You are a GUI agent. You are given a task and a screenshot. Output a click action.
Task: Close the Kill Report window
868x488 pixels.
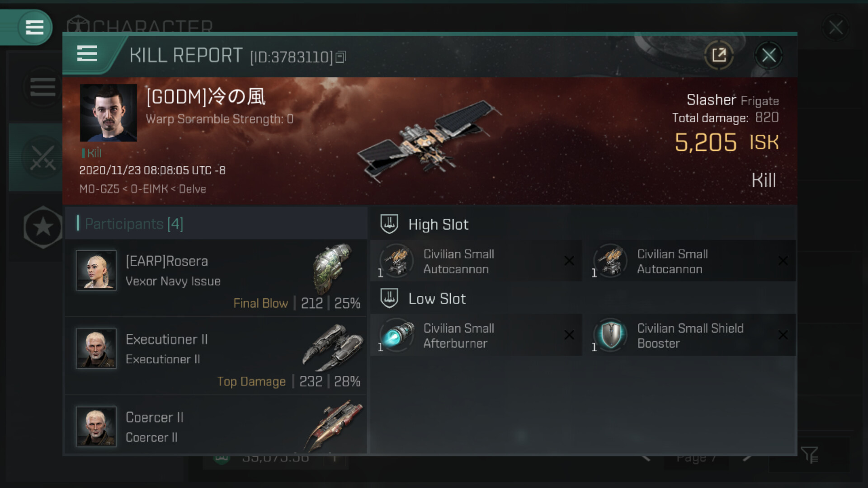click(x=769, y=56)
